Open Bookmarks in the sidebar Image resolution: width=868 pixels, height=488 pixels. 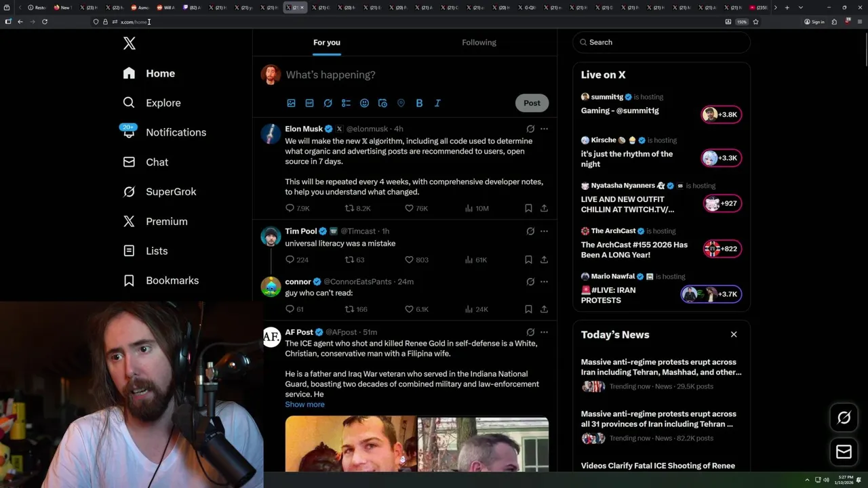[161, 281]
